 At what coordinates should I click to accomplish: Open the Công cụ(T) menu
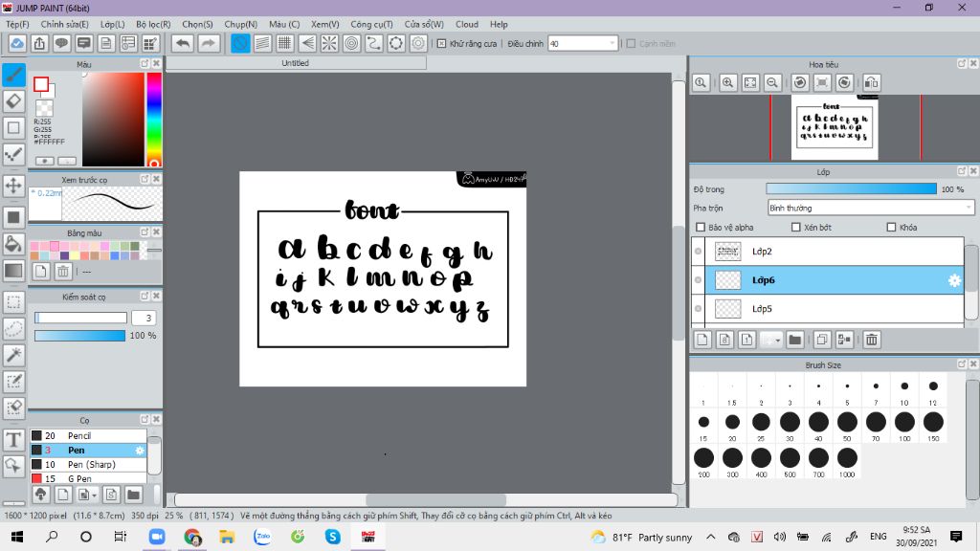click(371, 24)
